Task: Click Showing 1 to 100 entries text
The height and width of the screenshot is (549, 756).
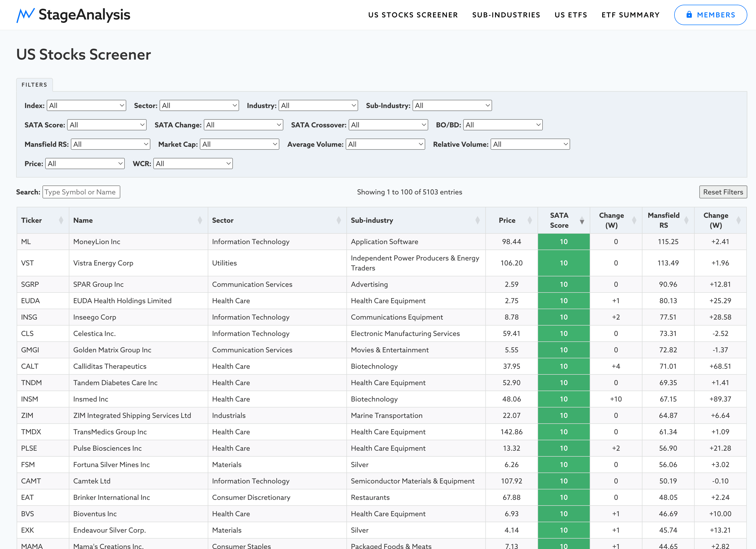Action: point(409,192)
